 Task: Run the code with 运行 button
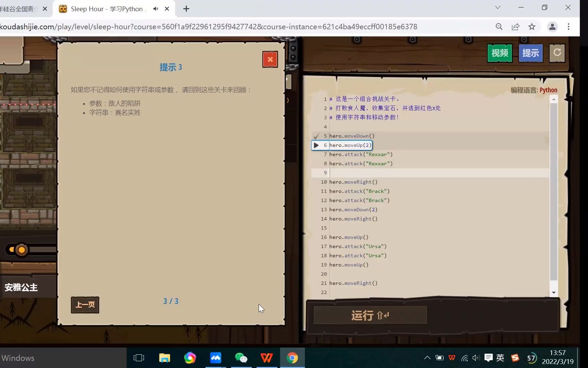[x=370, y=315]
